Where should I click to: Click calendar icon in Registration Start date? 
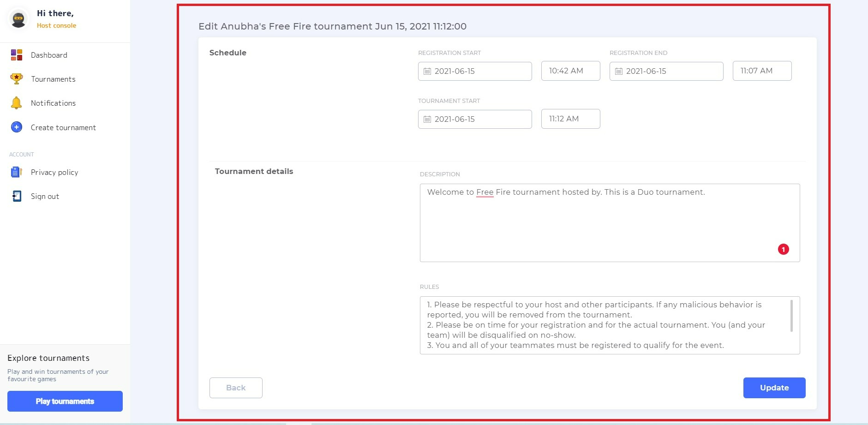[427, 72]
